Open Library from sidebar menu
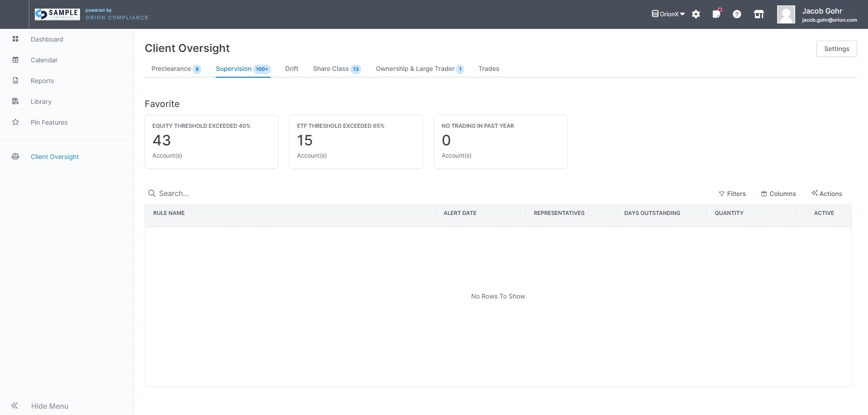 tap(41, 102)
